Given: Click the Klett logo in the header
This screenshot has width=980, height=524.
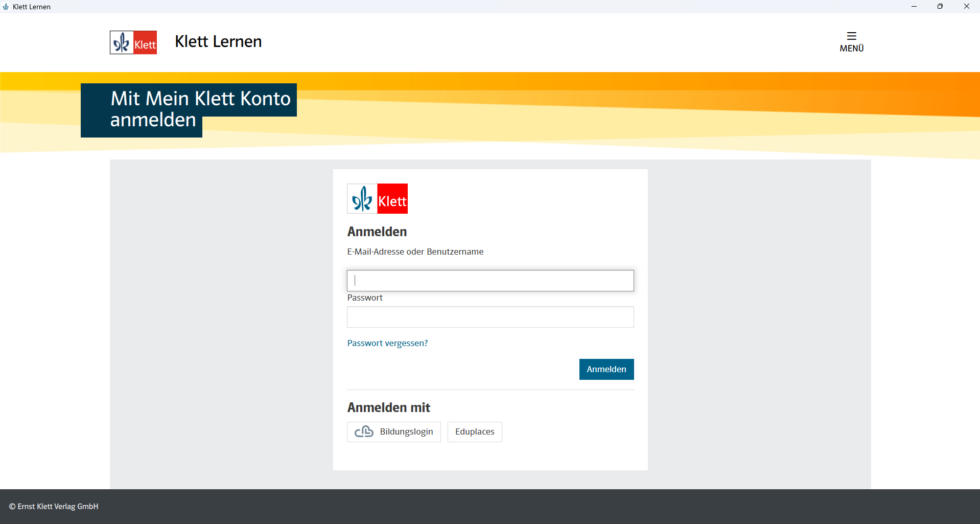Looking at the screenshot, I should (133, 42).
